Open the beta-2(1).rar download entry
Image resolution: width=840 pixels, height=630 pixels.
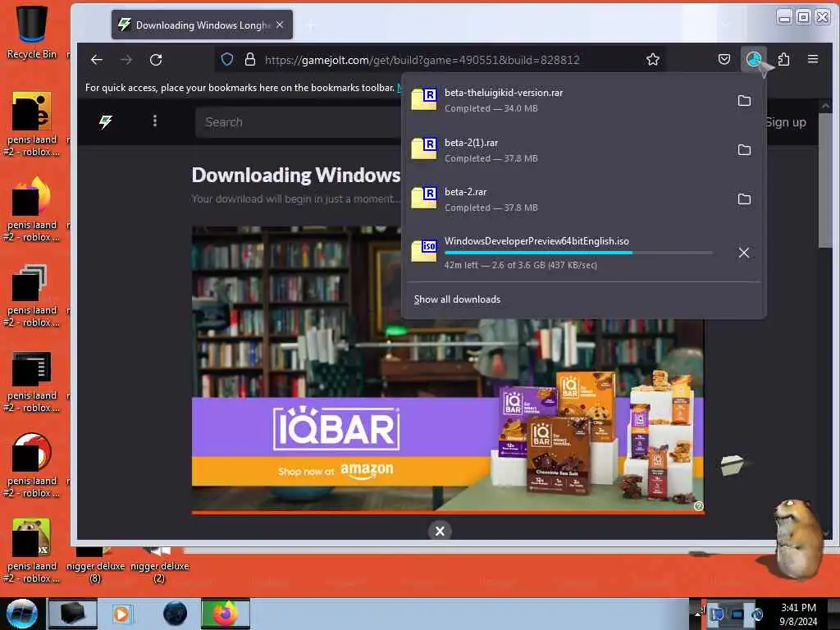pos(568,150)
